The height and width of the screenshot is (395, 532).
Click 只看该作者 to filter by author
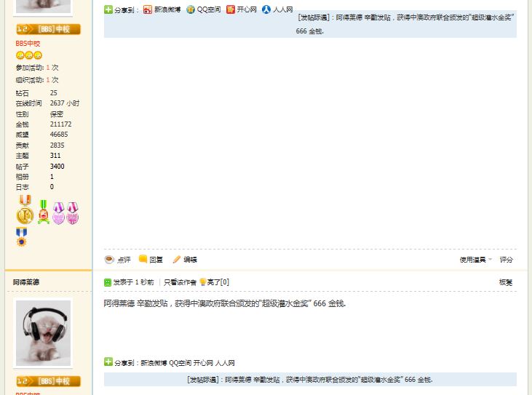(179, 282)
